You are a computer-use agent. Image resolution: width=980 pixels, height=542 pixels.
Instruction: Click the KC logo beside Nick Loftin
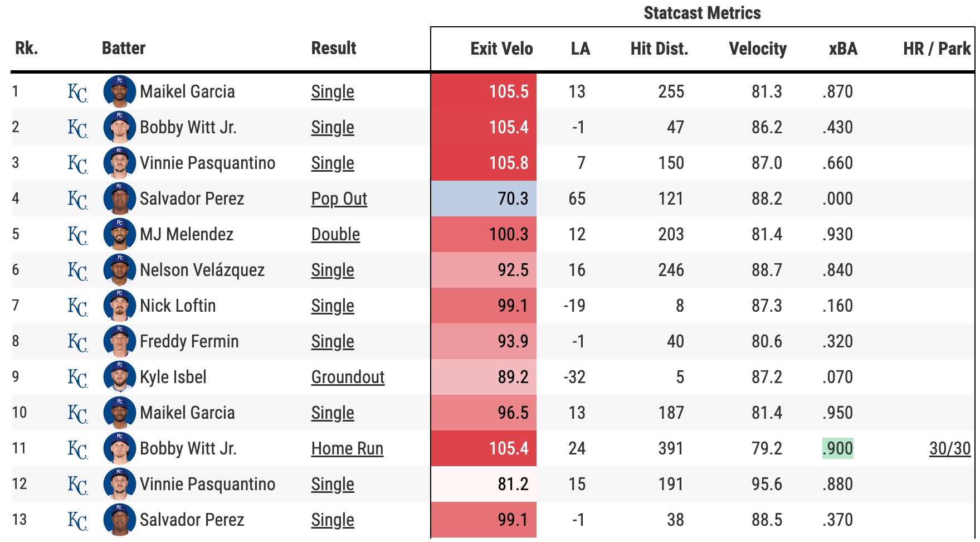[77, 306]
